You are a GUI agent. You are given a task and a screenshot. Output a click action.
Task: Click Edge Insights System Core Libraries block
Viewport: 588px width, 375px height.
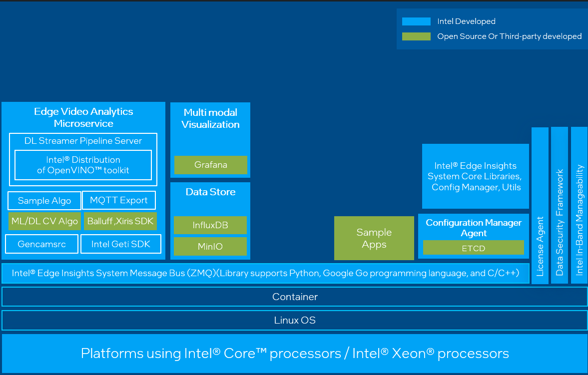476,176
